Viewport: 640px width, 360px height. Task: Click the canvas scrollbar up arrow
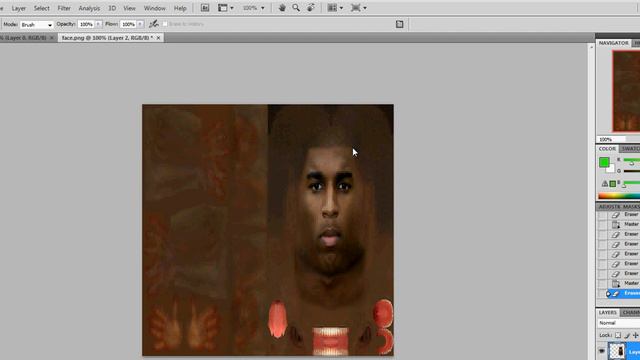591,47
